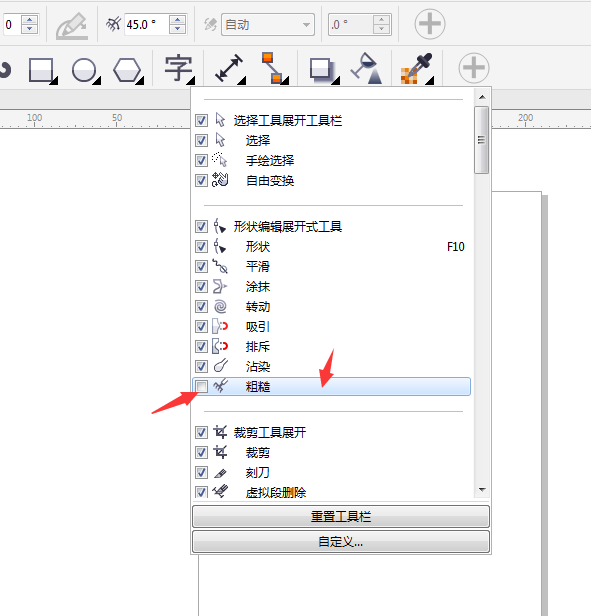This screenshot has width=591, height=616.
Task: Click the 排斥 menu label
Action: pos(258,346)
